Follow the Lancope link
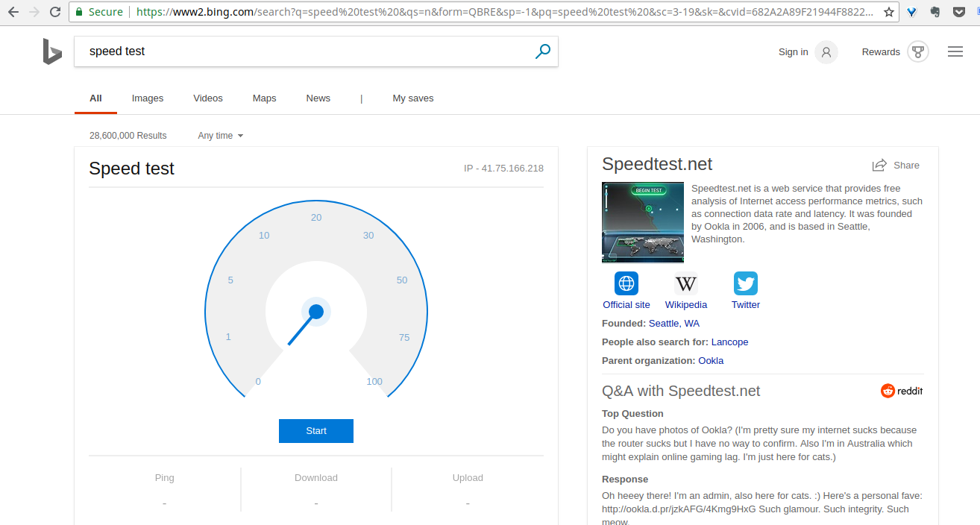 point(729,342)
